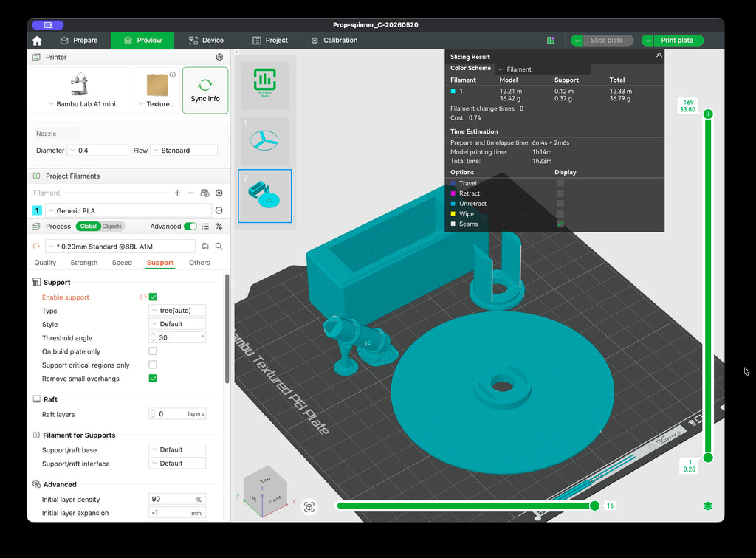Click top handle of vertical layer slider
The width and height of the screenshot is (756, 558).
[x=708, y=114]
